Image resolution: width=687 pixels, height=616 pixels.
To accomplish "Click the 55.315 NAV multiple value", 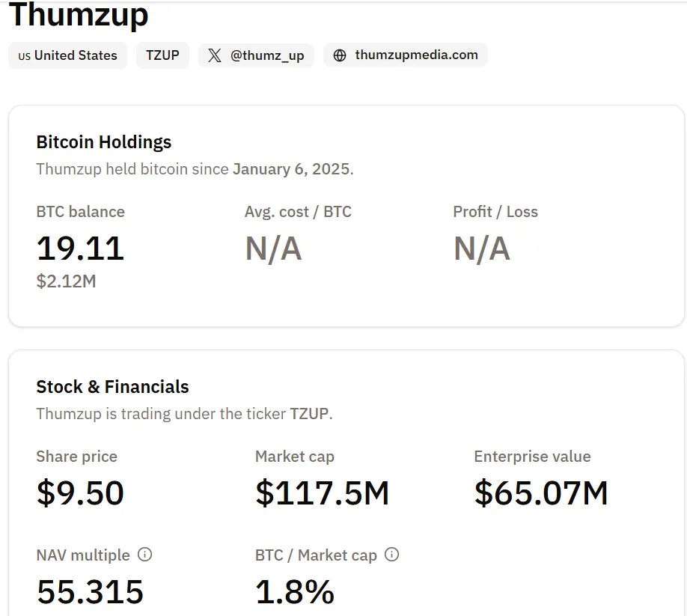I will pyautogui.click(x=90, y=592).
